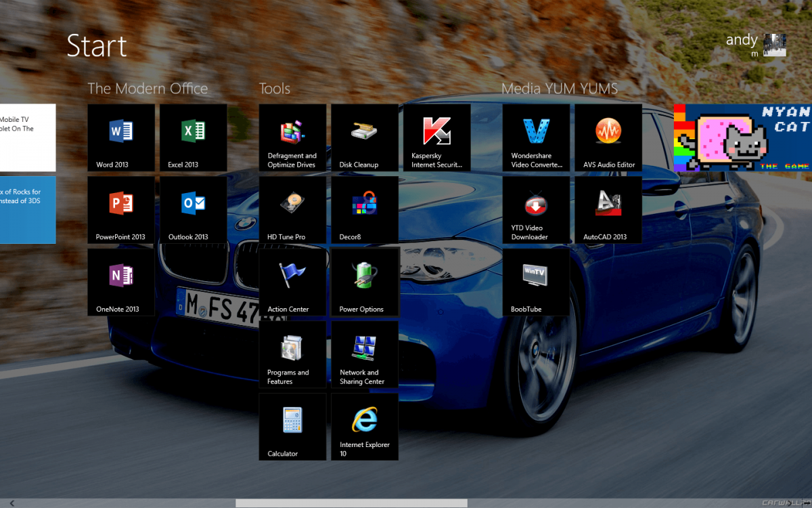Screen dimensions: 812x508
Task: Launch Excel 2013 from its tile
Action: (x=194, y=137)
